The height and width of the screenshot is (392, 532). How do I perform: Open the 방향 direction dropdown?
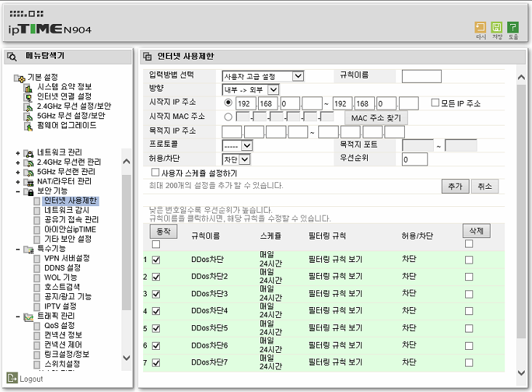point(251,90)
